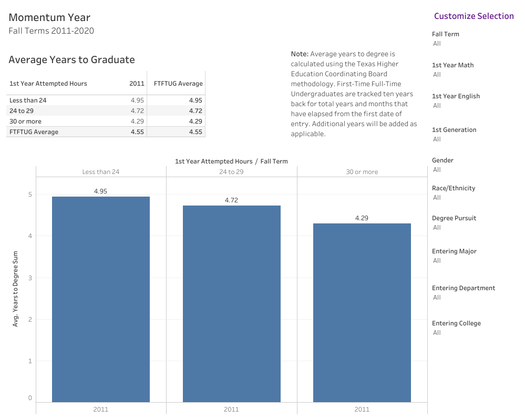The width and height of the screenshot is (525, 420).
Task: Click the Avg. Years to Degree Sum axis title
Action: [x=15, y=289]
